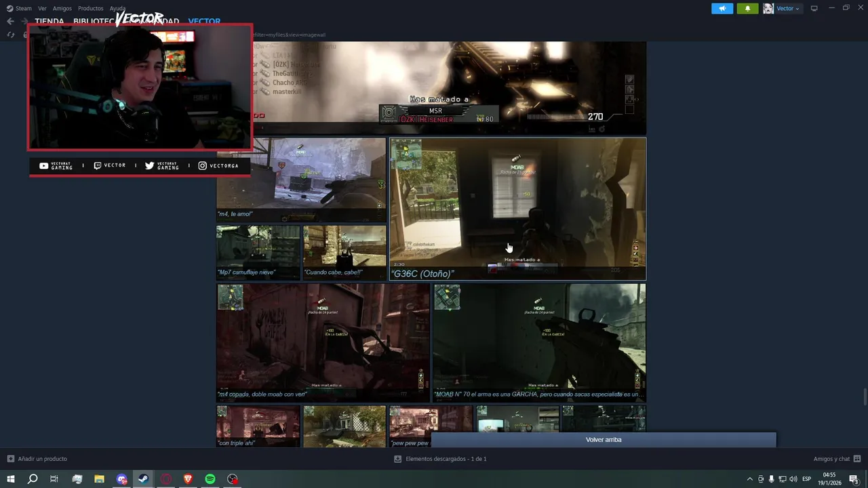Open screenshot captioned "con triple ahi"
Viewport: 868px width, 488px height.
[258, 426]
